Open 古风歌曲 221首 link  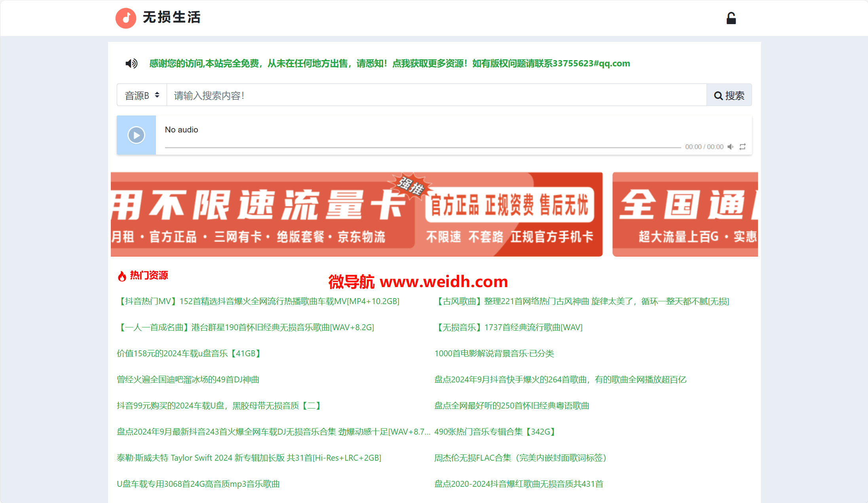click(x=582, y=301)
